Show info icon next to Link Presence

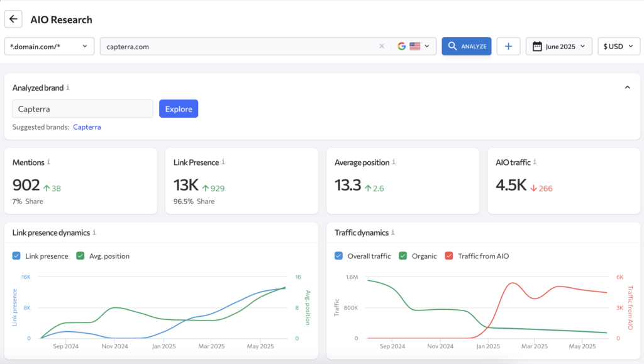(x=223, y=162)
